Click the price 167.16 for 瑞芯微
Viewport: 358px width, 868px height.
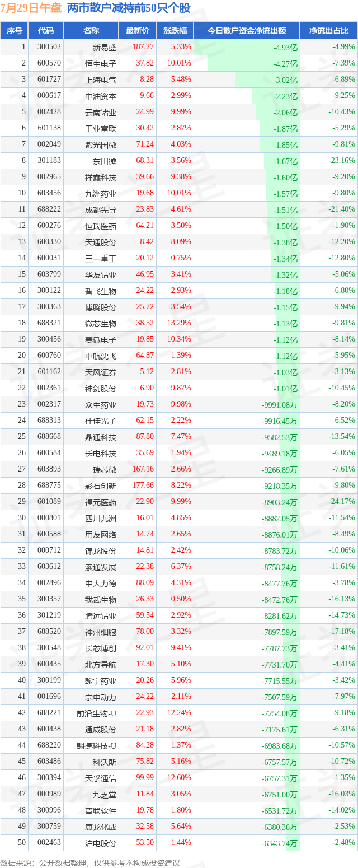[x=143, y=469]
